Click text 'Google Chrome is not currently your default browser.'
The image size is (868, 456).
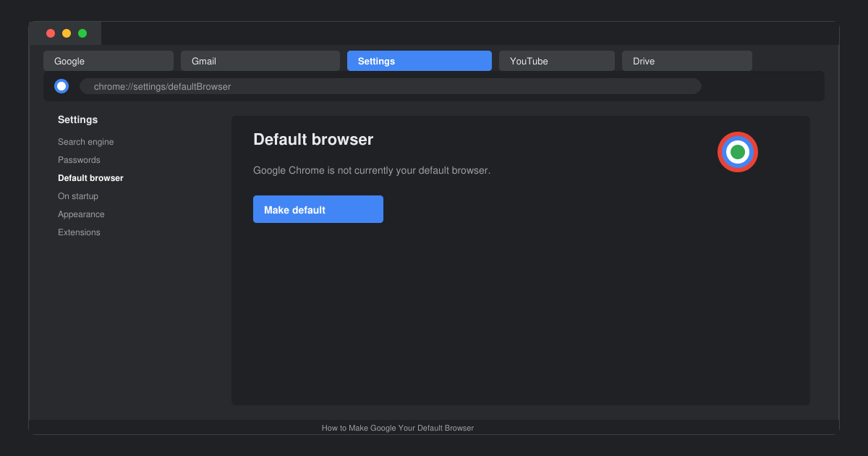pos(372,170)
